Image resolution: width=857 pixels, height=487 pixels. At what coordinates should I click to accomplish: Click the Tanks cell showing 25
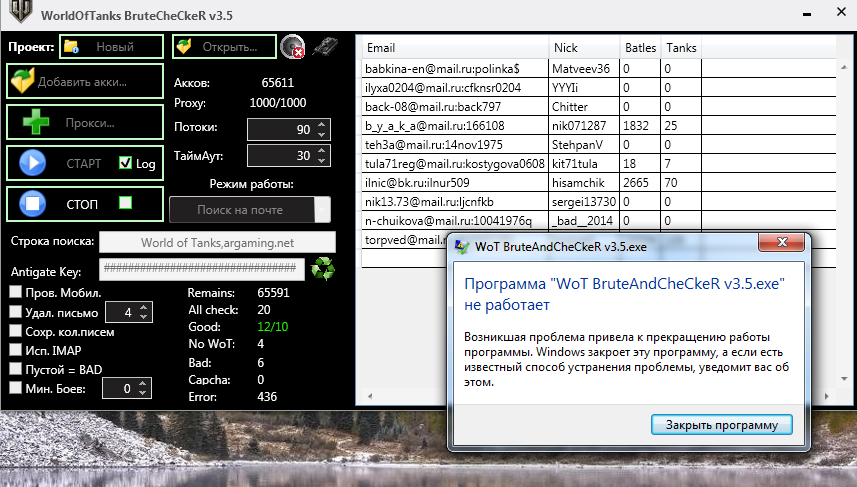coord(681,126)
